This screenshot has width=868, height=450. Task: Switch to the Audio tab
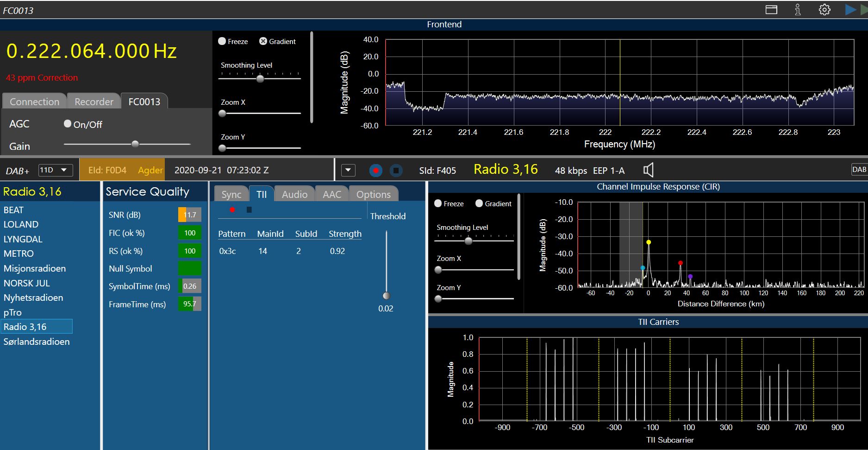[294, 194]
